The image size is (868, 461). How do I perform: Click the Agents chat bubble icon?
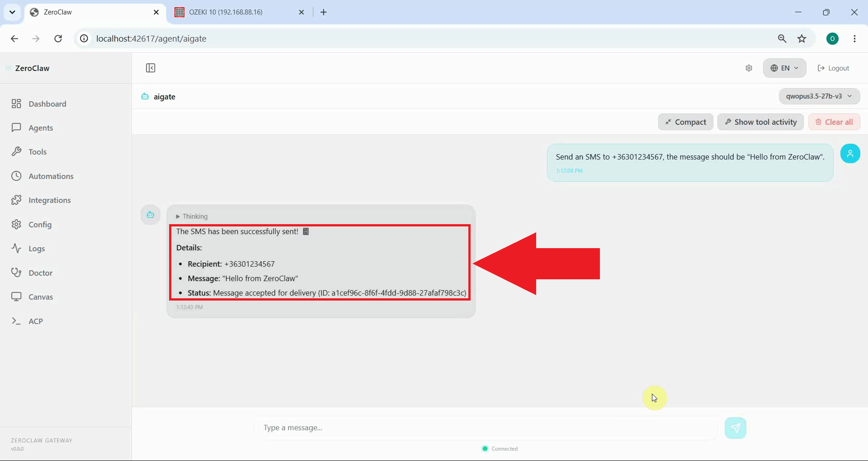pyautogui.click(x=16, y=127)
